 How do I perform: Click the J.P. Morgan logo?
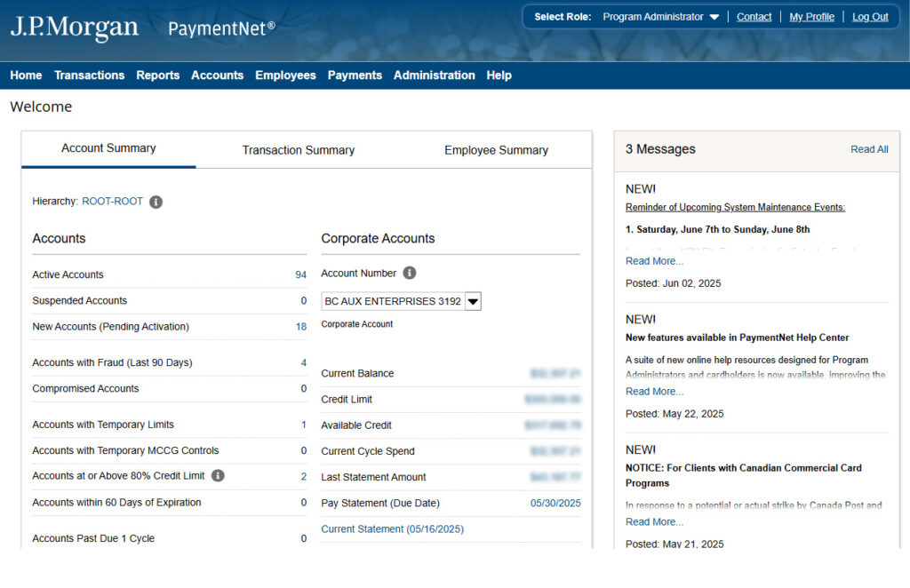(75, 28)
